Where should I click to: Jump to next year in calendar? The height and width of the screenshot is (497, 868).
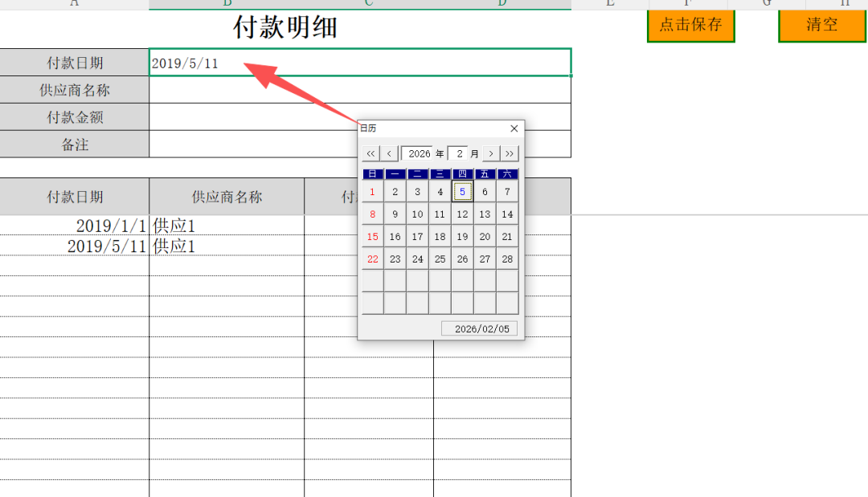tap(510, 153)
